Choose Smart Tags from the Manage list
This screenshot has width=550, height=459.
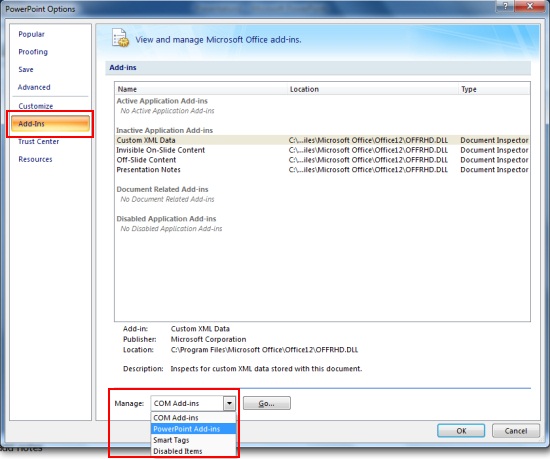(194, 440)
